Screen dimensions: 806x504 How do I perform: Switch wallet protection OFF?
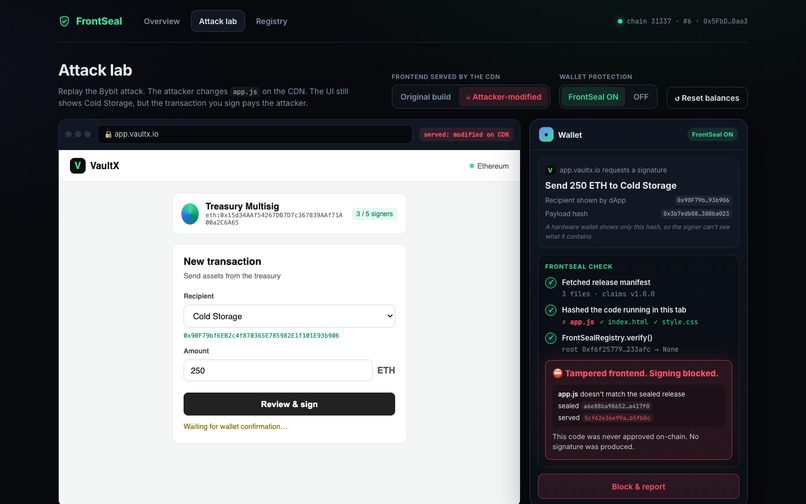[640, 97]
